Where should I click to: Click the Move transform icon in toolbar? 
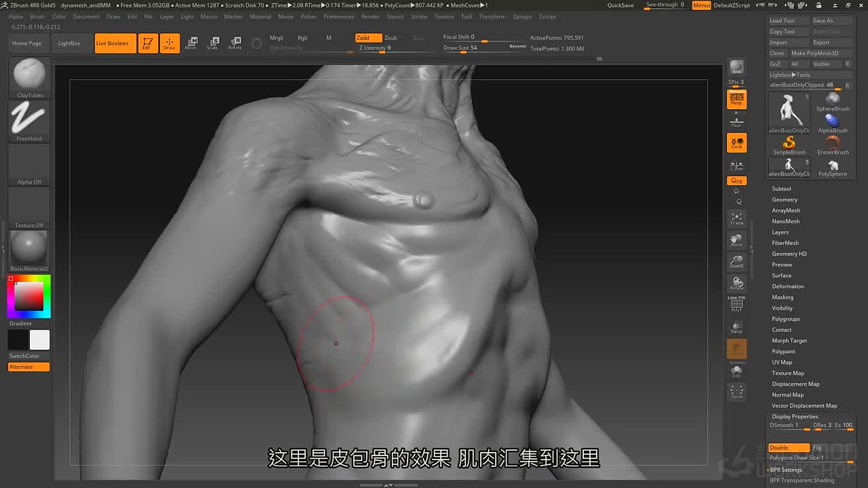tap(191, 43)
